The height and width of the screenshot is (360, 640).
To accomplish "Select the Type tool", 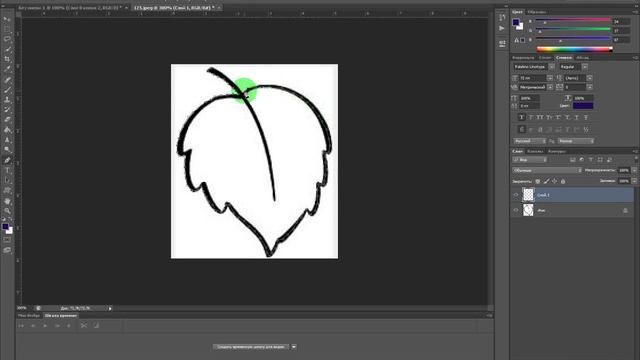I will [7, 170].
